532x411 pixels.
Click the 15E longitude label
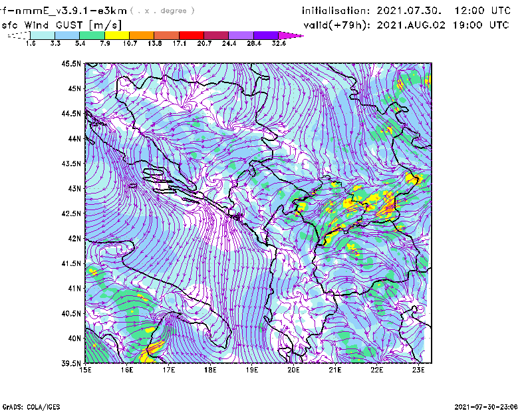click(x=85, y=370)
